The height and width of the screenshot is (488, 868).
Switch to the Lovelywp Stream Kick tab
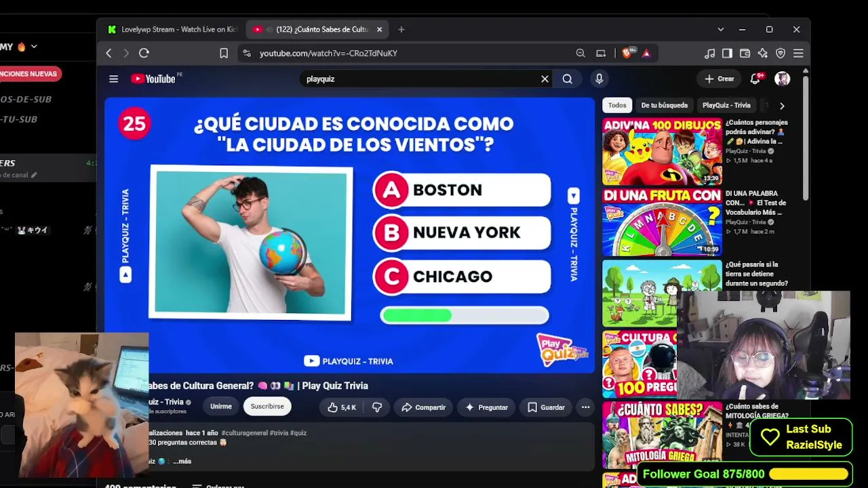pyautogui.click(x=172, y=29)
